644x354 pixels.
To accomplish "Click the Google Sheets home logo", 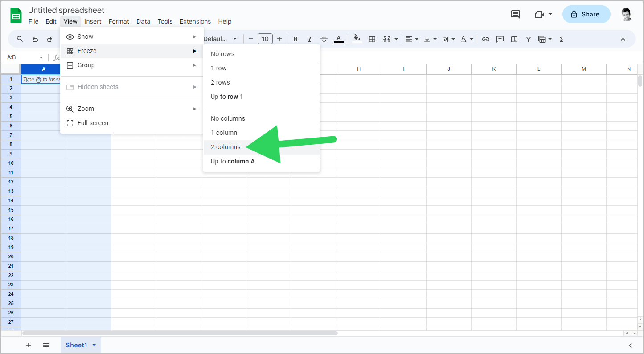I will pyautogui.click(x=16, y=16).
